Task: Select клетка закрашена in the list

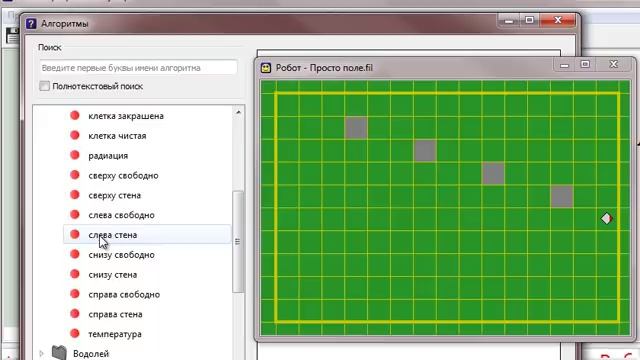Action: [x=126, y=116]
